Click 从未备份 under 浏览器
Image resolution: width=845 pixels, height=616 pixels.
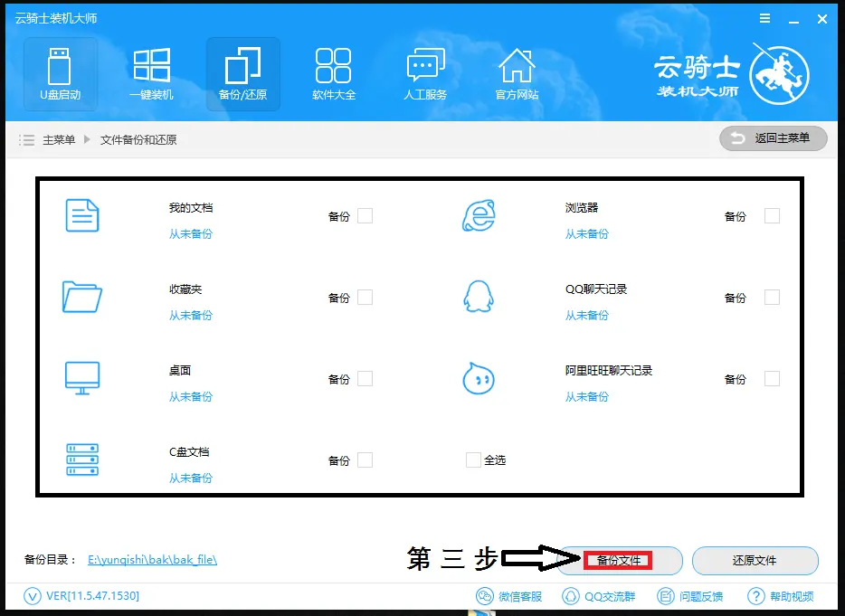[587, 234]
